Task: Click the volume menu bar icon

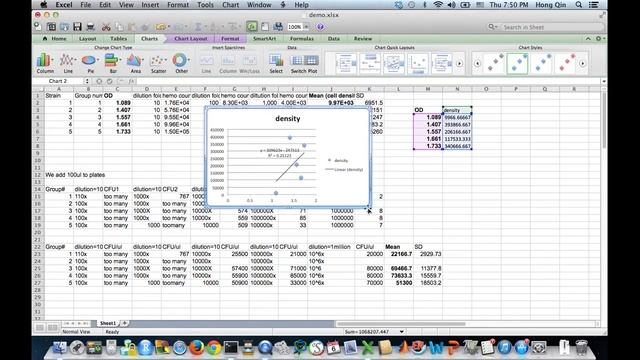Action: coord(451,5)
